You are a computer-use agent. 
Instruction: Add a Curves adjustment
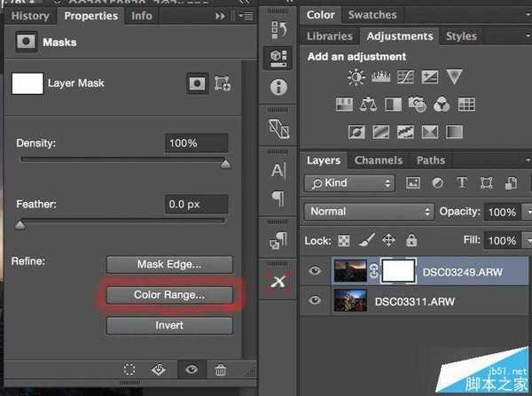tap(406, 78)
